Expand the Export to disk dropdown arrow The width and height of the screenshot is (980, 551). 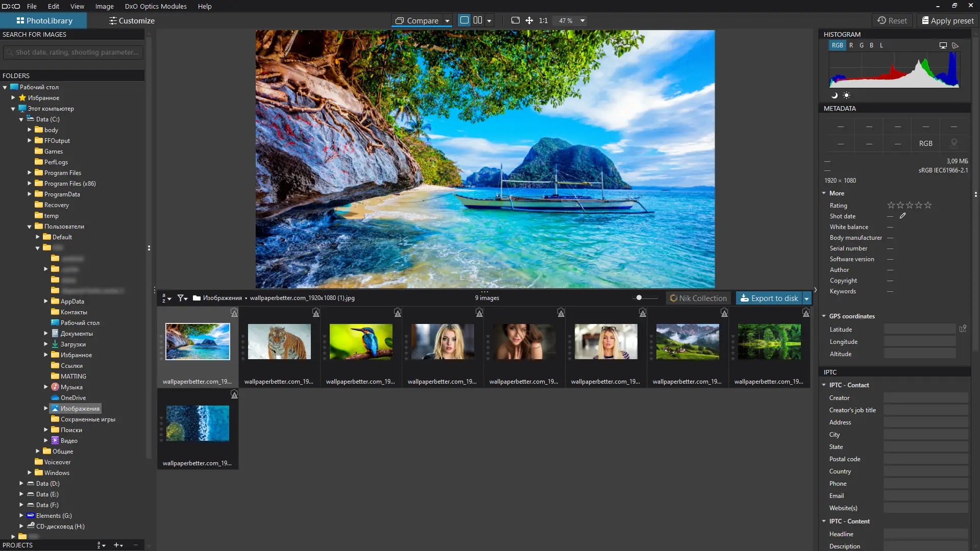tap(806, 298)
